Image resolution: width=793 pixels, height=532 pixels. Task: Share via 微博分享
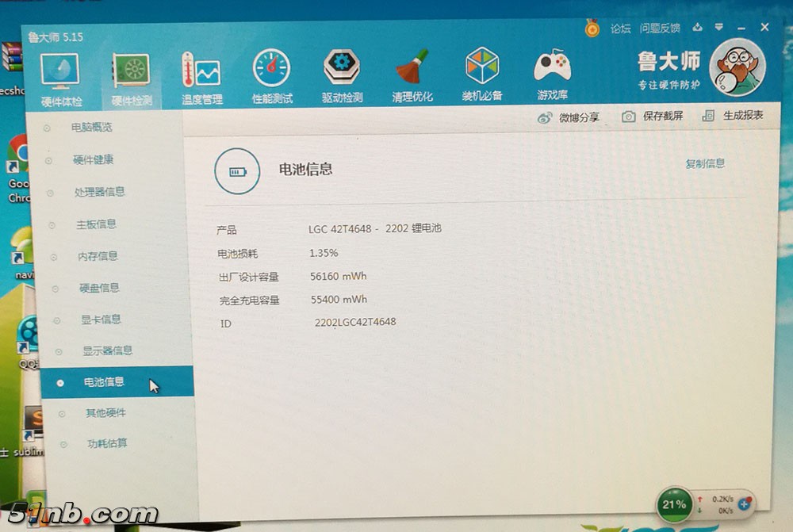coord(568,118)
